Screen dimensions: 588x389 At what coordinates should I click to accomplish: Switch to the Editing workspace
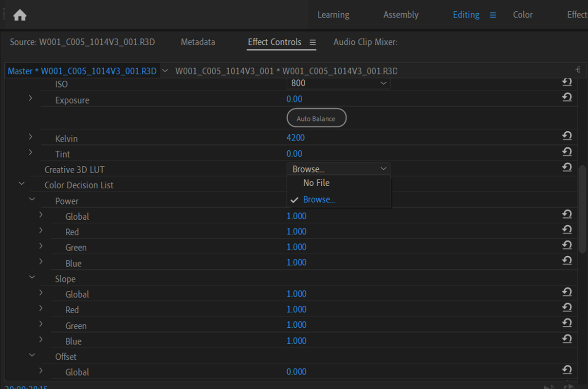pyautogui.click(x=466, y=15)
